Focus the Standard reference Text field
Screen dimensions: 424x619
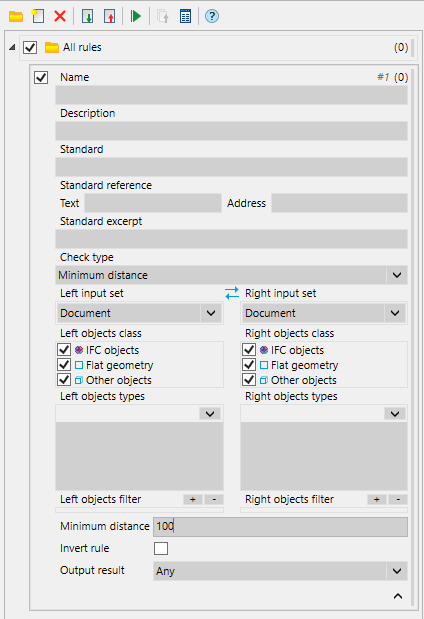[153, 203]
